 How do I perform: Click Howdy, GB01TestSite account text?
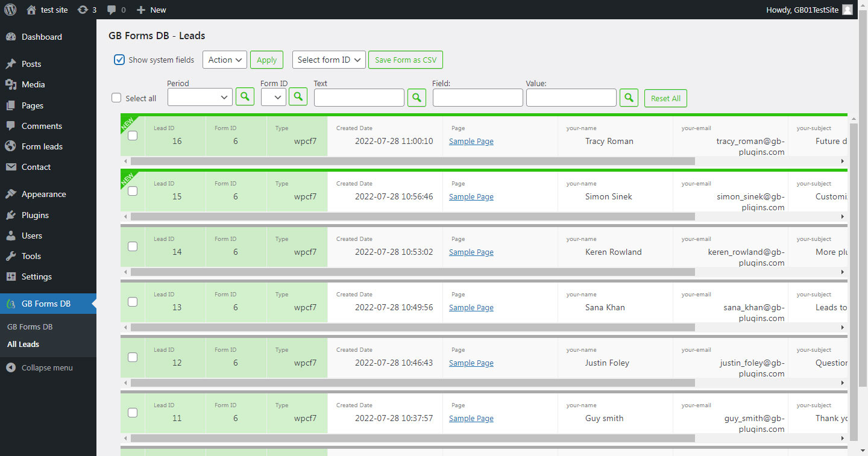802,10
